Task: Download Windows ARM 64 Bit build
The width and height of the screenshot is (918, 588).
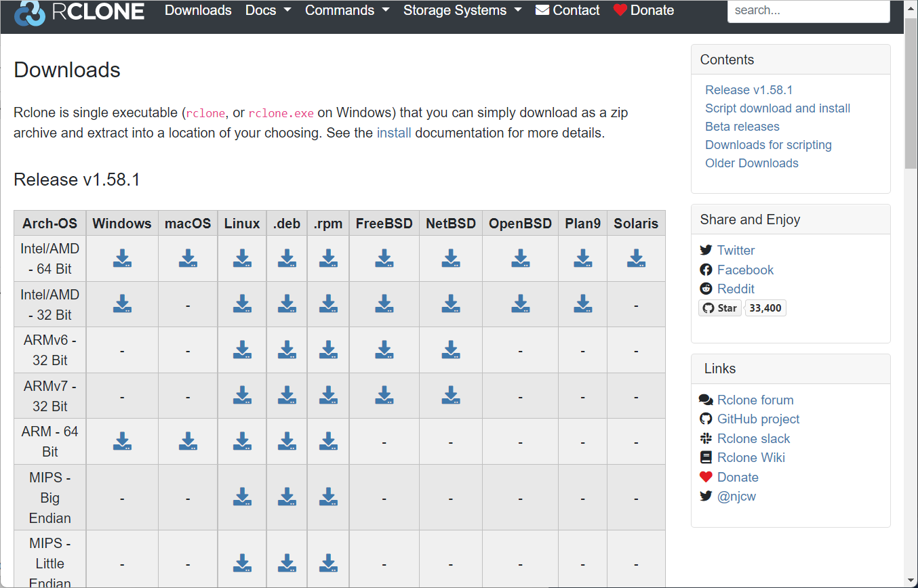Action: pyautogui.click(x=122, y=441)
